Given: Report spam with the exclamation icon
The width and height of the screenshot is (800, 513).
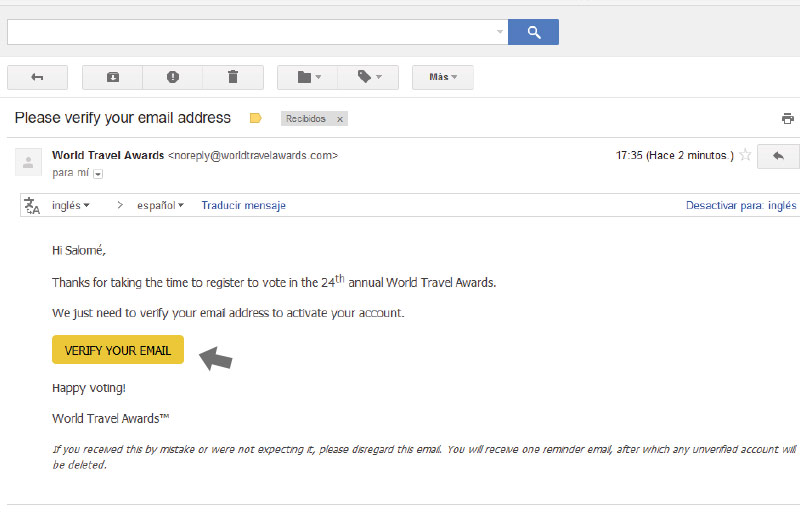Looking at the screenshot, I should (x=173, y=77).
